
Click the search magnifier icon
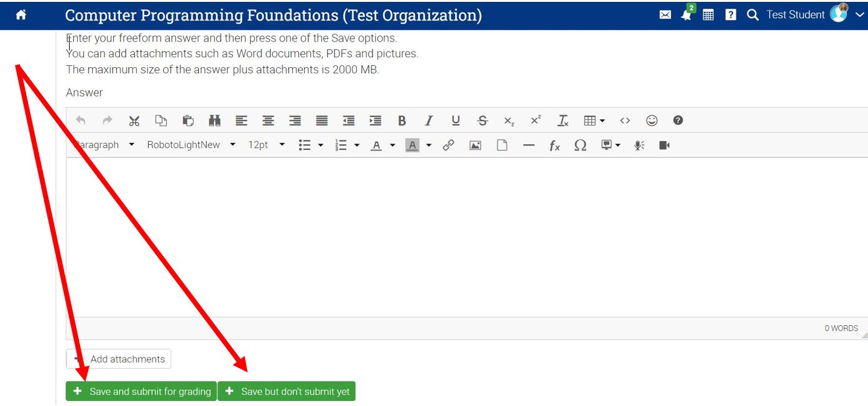[x=752, y=15]
